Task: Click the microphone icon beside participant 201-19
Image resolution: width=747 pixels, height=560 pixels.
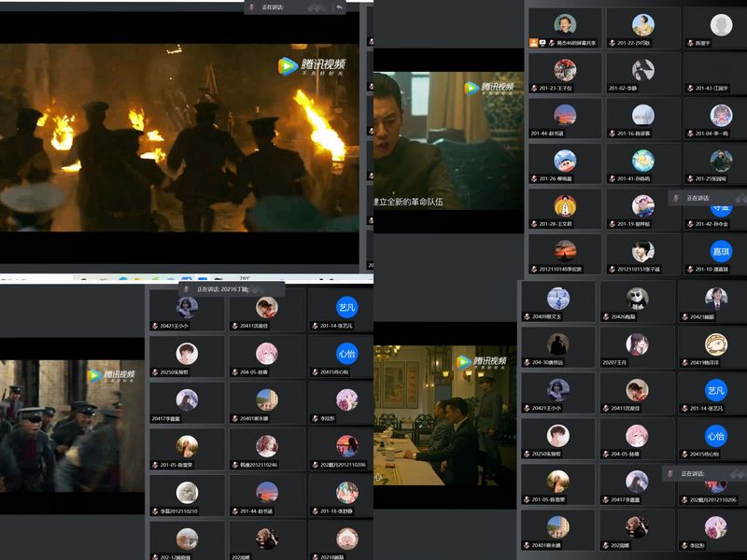Action: click(x=613, y=224)
